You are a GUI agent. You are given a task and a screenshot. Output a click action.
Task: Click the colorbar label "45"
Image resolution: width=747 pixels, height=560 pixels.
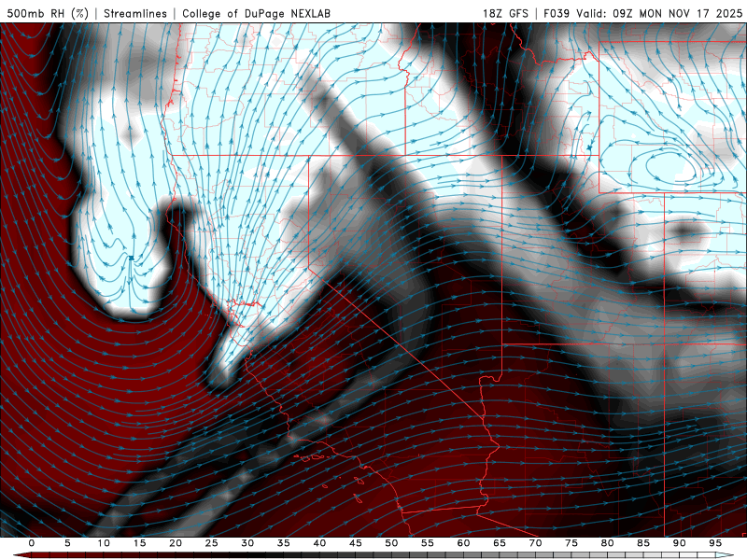[356, 543]
